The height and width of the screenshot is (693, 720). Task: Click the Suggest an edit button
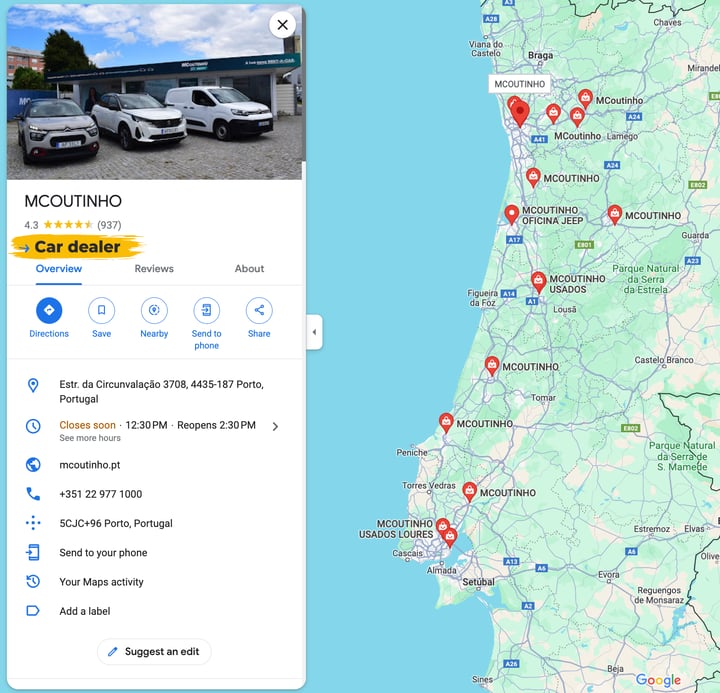click(154, 651)
